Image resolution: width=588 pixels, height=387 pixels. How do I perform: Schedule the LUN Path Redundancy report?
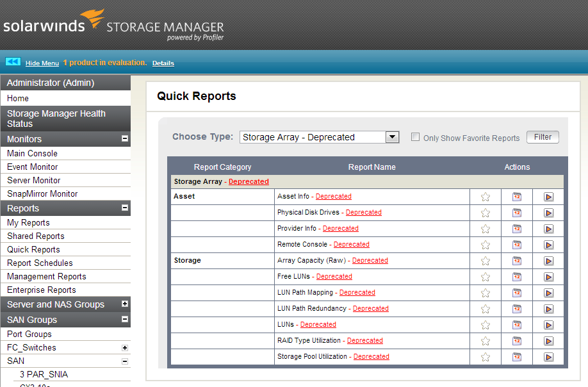click(x=517, y=309)
